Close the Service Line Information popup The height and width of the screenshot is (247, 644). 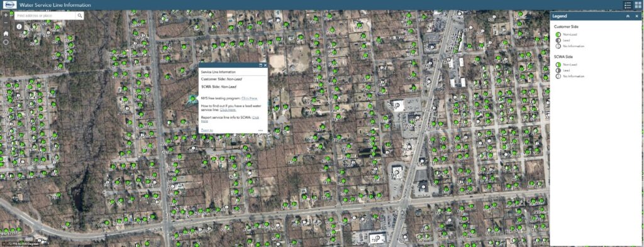pos(265,65)
